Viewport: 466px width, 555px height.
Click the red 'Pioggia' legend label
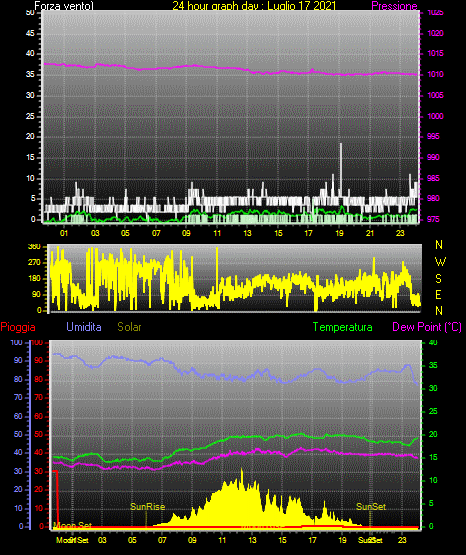coord(18,327)
